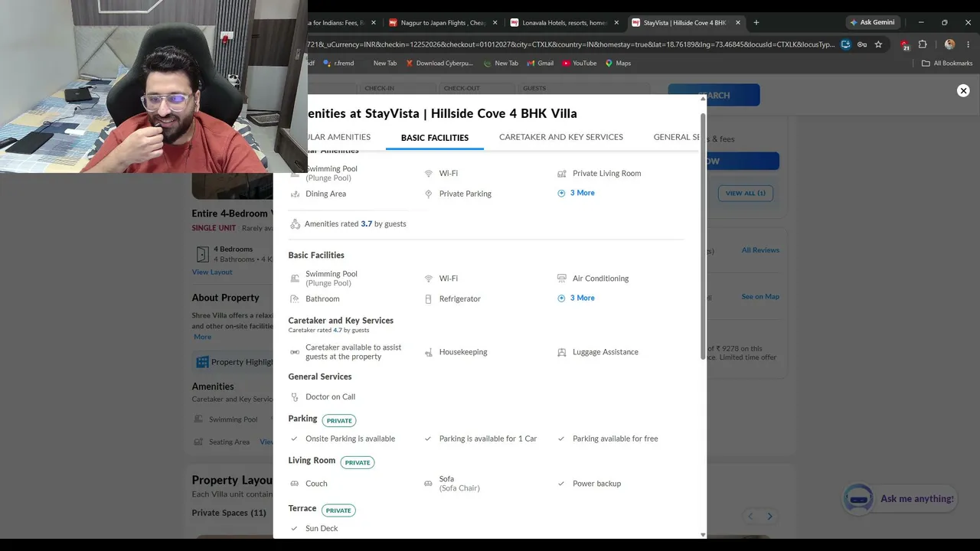Open the r.fremd bookmark
The width and height of the screenshot is (980, 551).
pyautogui.click(x=338, y=63)
